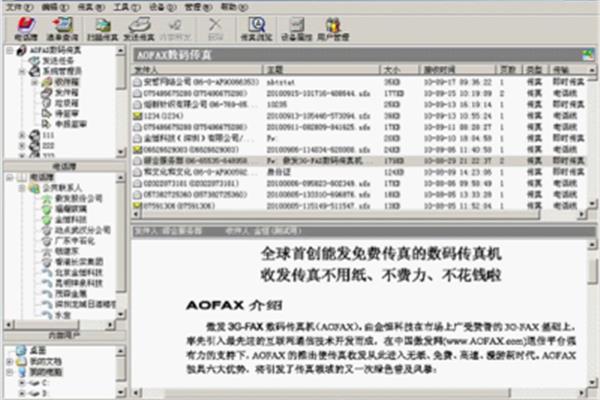600x400 pixels.
Task: Open the 管理 menu
Action: (x=198, y=7)
